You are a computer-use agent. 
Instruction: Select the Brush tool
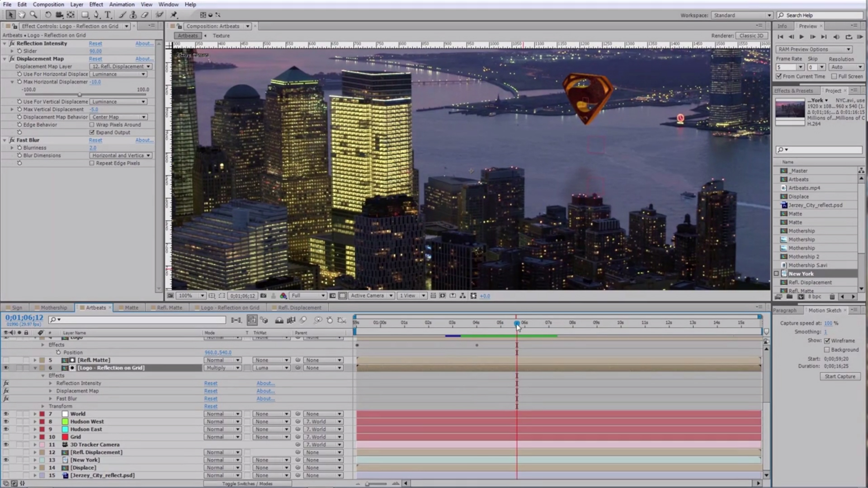click(x=122, y=15)
